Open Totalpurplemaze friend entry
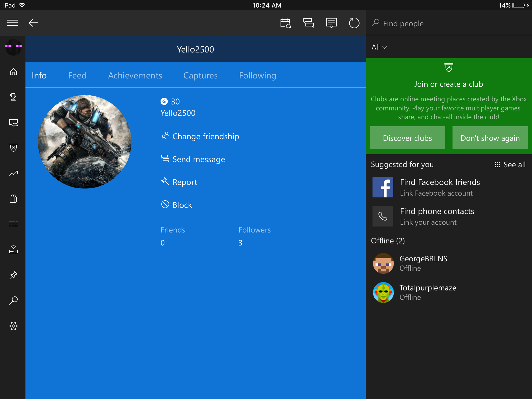Image resolution: width=532 pixels, height=399 pixels. click(x=449, y=292)
